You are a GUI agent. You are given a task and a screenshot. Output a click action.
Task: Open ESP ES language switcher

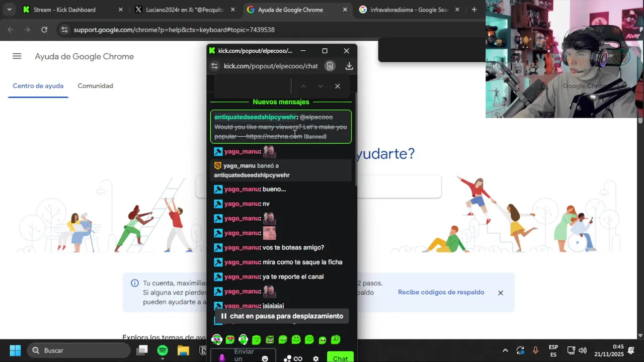(553, 350)
